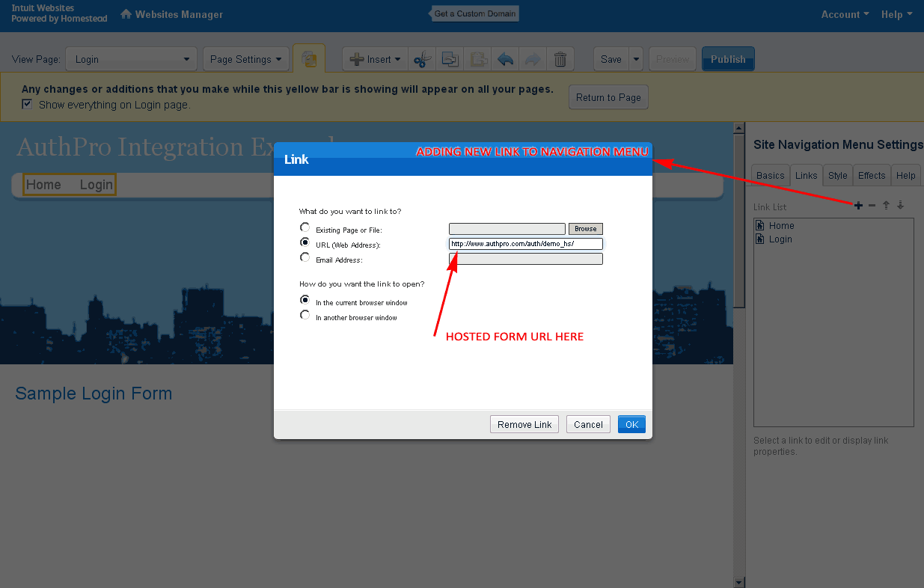Open the Help dropdown in the top bar
924x588 pixels.
896,14
